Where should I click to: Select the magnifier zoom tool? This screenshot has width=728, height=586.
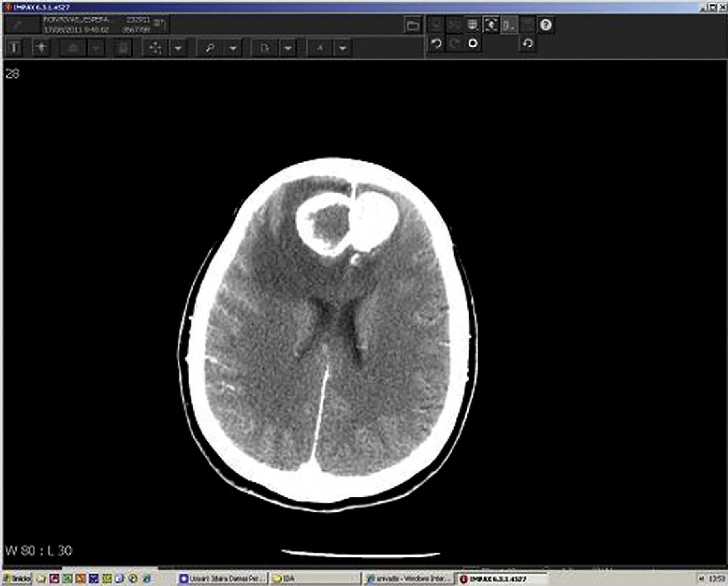tap(210, 48)
